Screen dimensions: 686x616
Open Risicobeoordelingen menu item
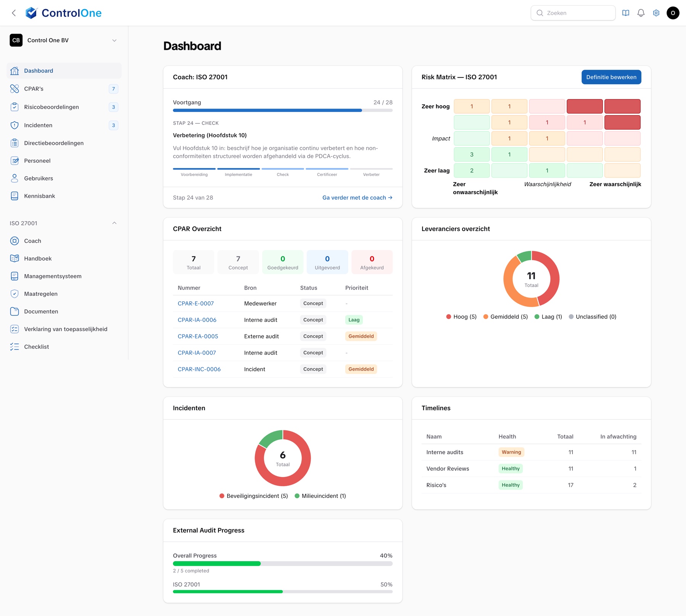64,107
